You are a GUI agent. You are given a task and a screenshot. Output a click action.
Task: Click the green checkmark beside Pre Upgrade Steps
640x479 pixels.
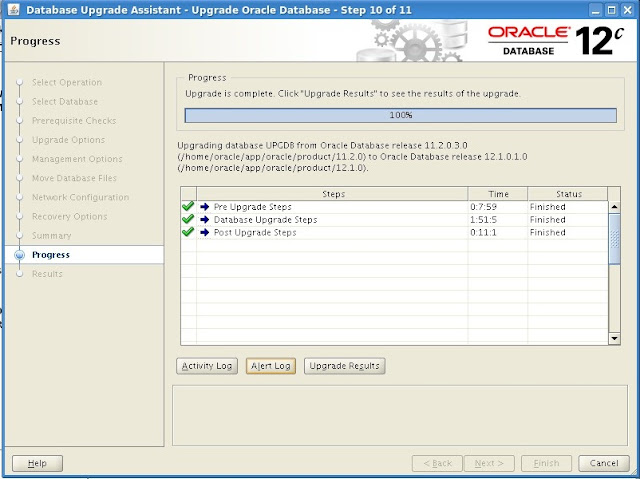188,206
